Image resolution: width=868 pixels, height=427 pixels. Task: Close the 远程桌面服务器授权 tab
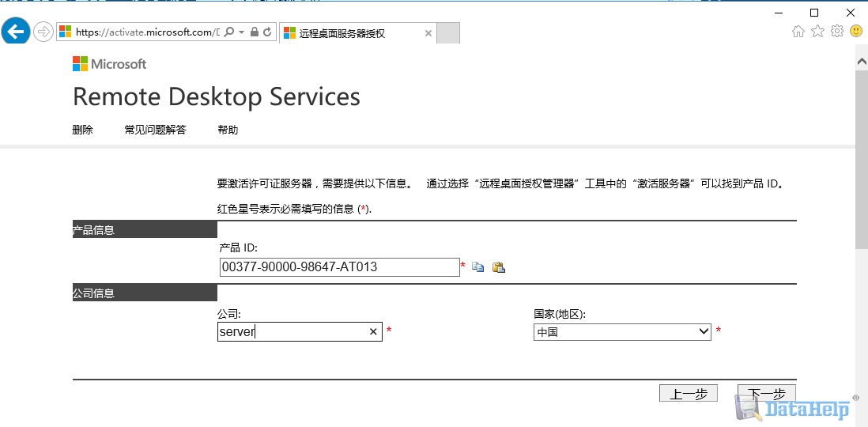[428, 33]
